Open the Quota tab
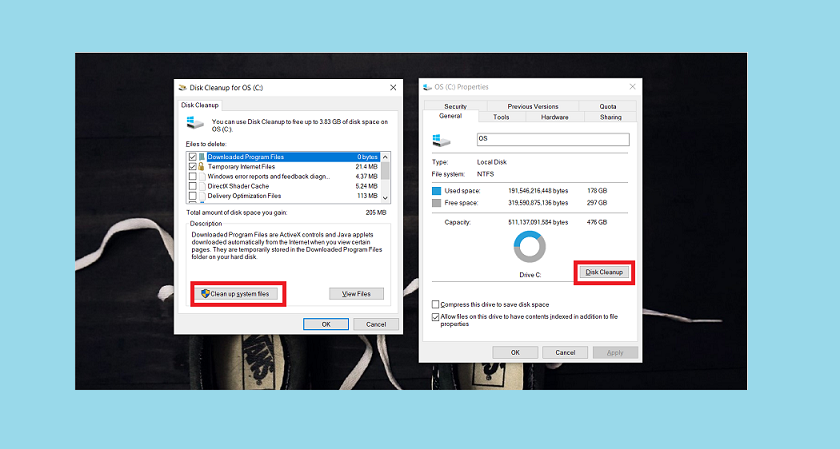This screenshot has height=449, width=840. (608, 106)
